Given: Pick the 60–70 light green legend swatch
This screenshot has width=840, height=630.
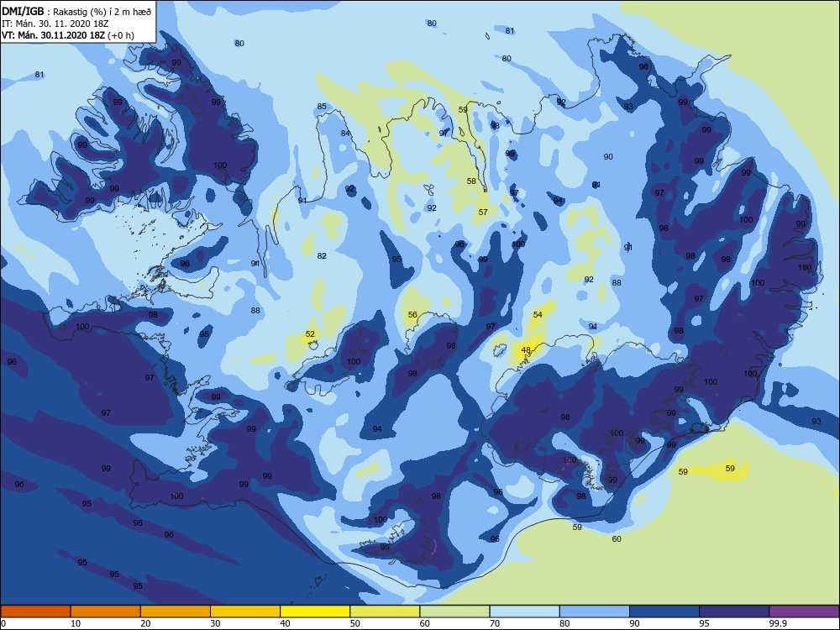Looking at the screenshot, I should [454, 612].
